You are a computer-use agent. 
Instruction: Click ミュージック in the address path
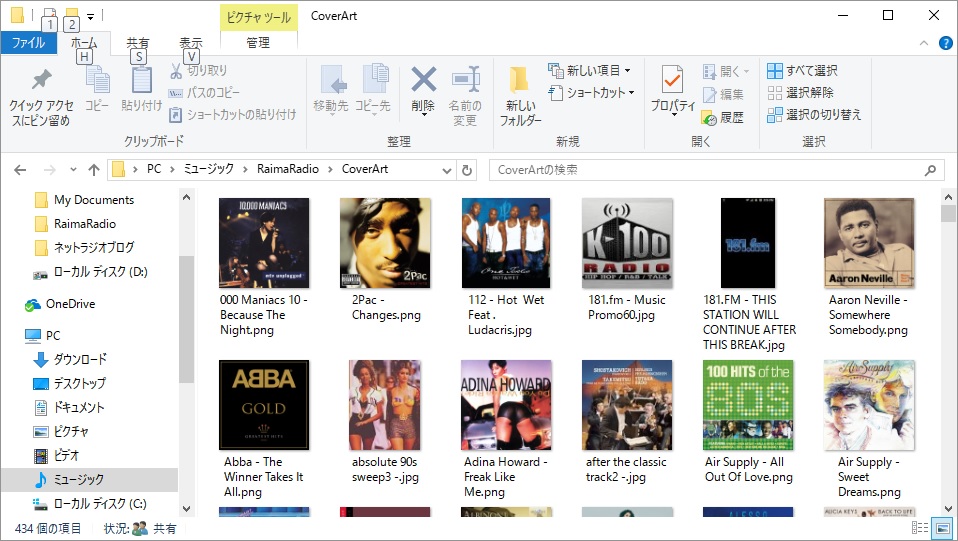tap(208, 169)
